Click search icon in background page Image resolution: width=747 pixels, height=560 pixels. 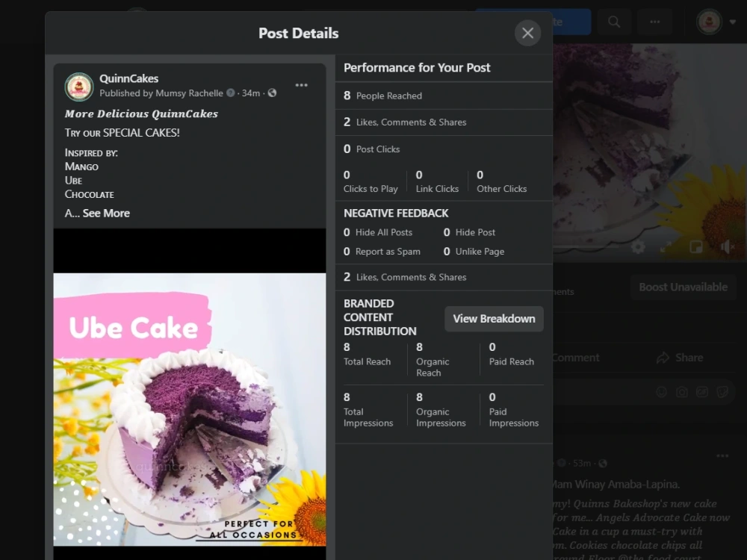614,22
